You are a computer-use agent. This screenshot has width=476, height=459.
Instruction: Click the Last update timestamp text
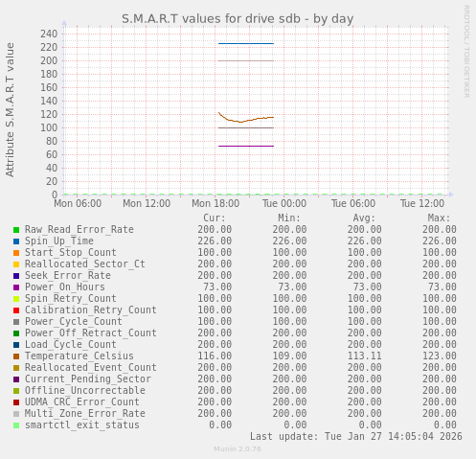tap(356, 437)
